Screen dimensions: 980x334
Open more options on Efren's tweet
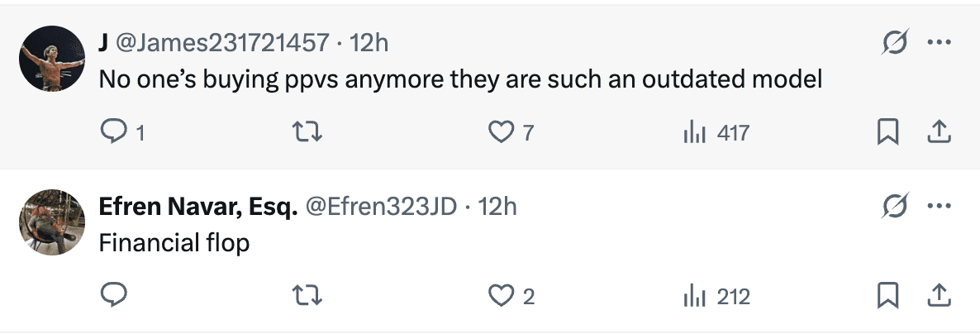[x=939, y=206]
